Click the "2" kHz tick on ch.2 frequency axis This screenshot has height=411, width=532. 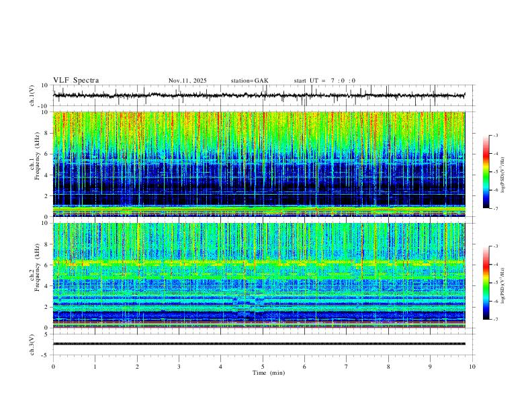coord(46,307)
